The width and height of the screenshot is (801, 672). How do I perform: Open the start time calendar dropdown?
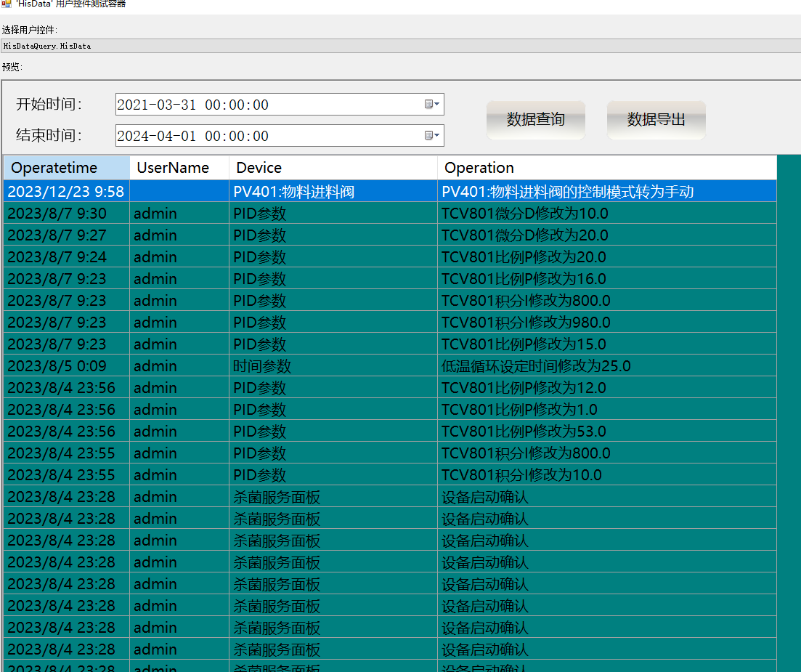click(x=432, y=105)
